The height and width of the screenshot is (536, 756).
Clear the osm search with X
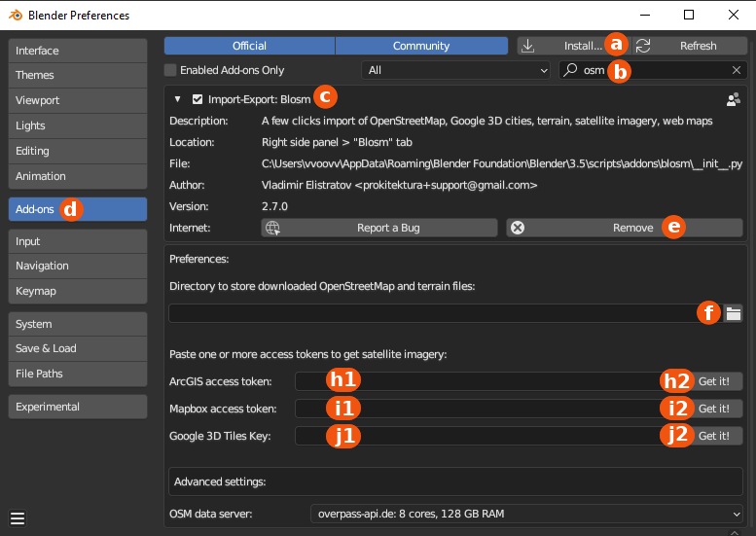point(737,70)
